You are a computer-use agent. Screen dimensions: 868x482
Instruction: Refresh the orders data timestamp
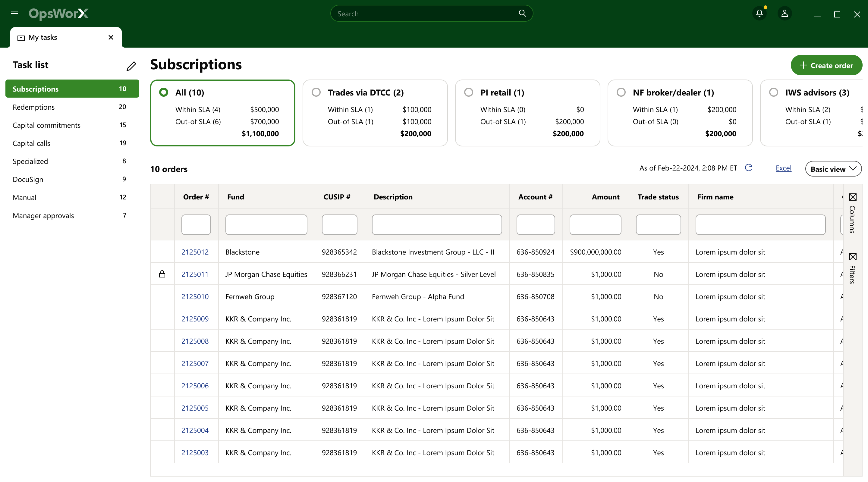(x=748, y=168)
